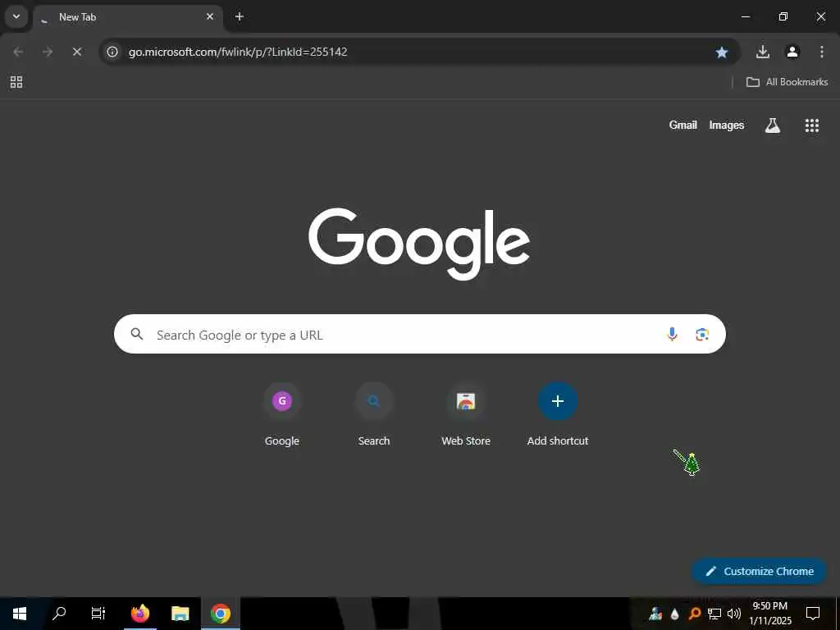The height and width of the screenshot is (630, 840).
Task: Open the Web Store shortcut tile
Action: pos(466,416)
